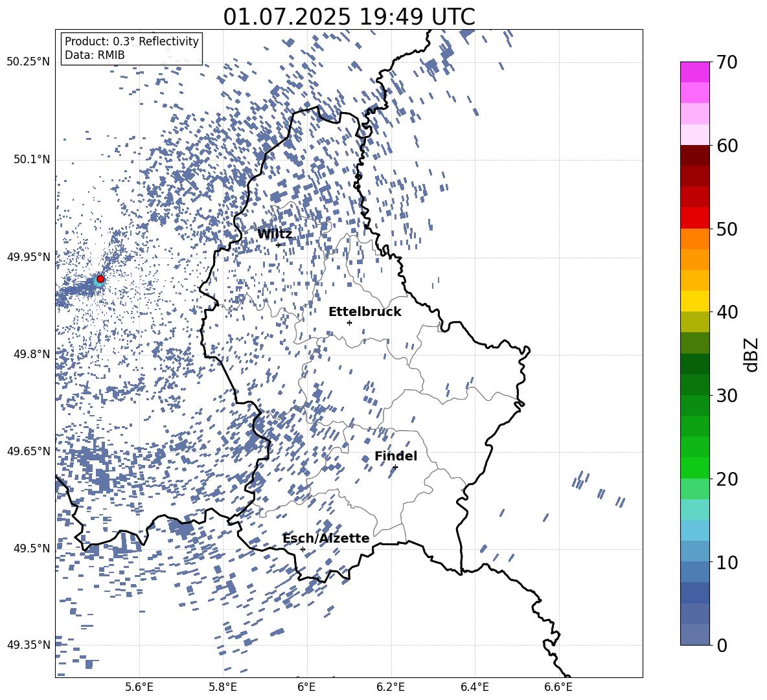Click the colorbar tick label 20
The width and height of the screenshot is (767, 700).
tap(727, 479)
